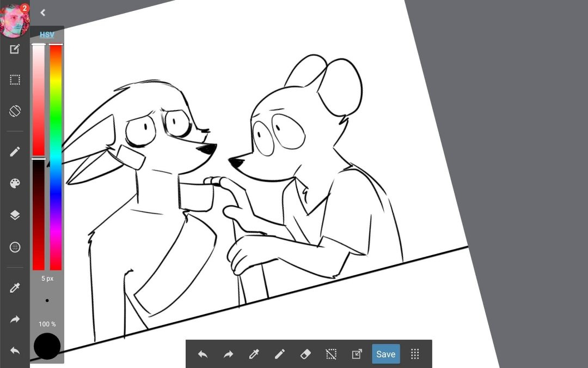Click the Save button
The height and width of the screenshot is (368, 588).
pyautogui.click(x=386, y=354)
